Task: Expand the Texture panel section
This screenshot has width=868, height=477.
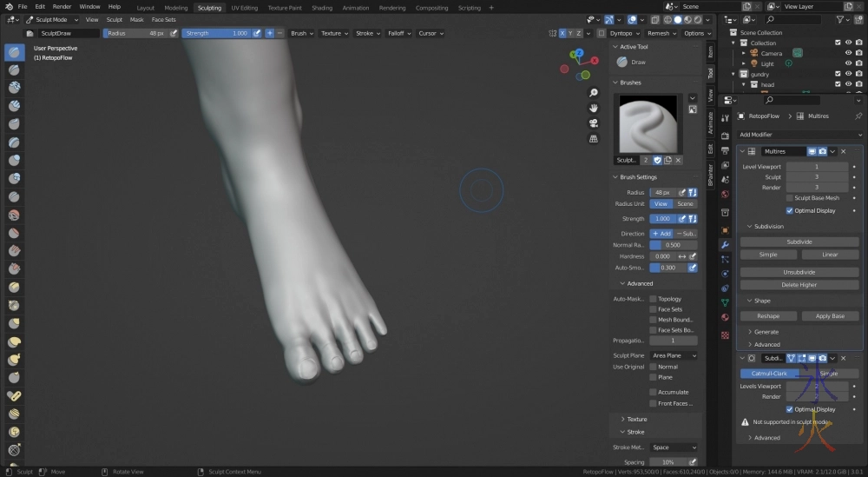Action: point(637,419)
